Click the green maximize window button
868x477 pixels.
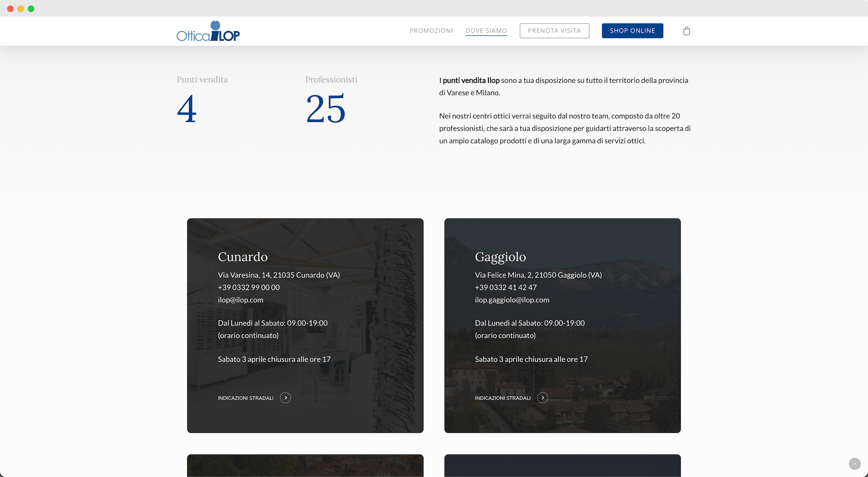pos(31,9)
